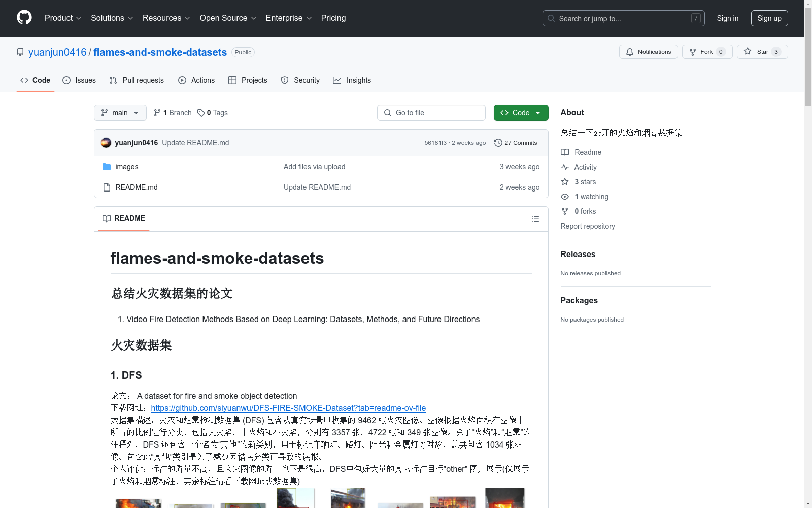Open the green Code dropdown button
The height and width of the screenshot is (508, 812).
click(521, 113)
